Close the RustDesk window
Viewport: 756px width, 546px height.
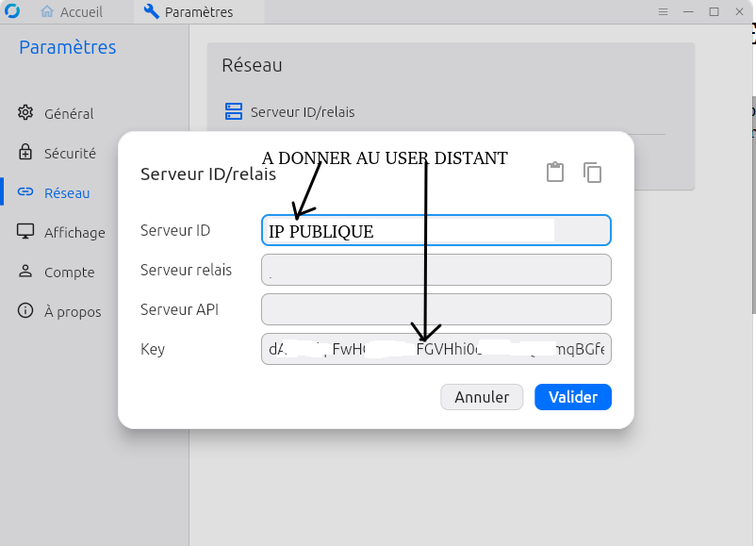739,11
